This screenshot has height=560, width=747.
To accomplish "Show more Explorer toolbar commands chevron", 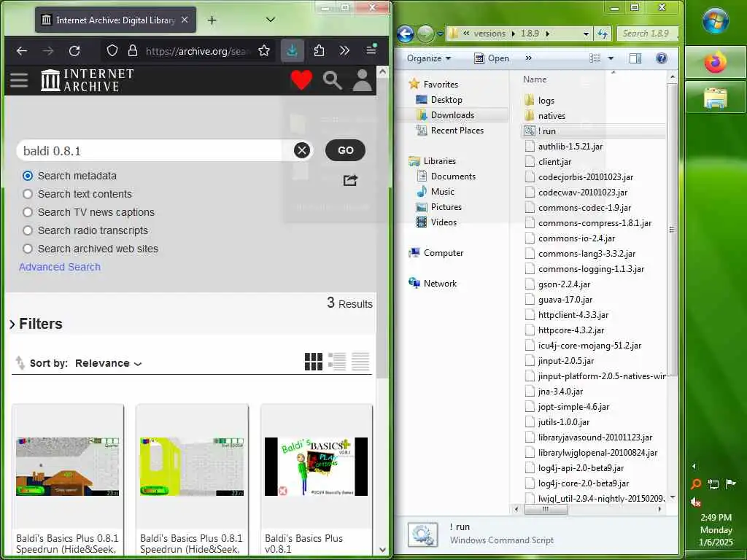I will [x=528, y=58].
